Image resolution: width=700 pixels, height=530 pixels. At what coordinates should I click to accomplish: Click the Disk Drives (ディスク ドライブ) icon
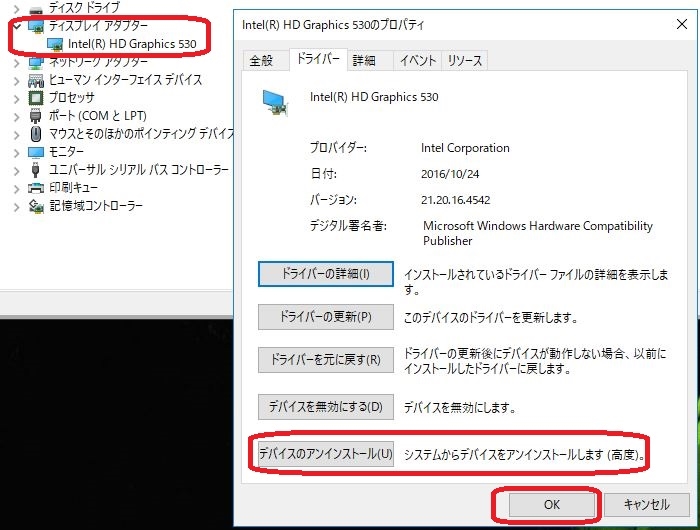click(36, 8)
